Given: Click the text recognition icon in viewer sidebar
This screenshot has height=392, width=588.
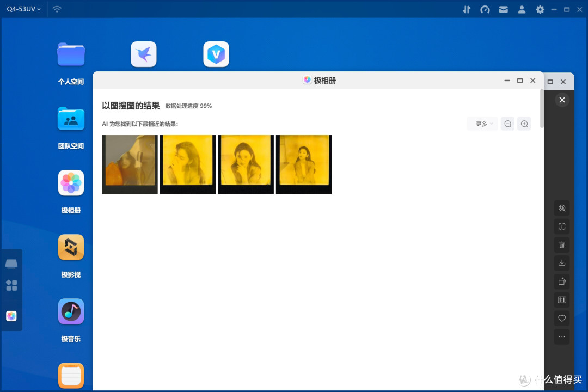Looking at the screenshot, I should click(x=562, y=226).
